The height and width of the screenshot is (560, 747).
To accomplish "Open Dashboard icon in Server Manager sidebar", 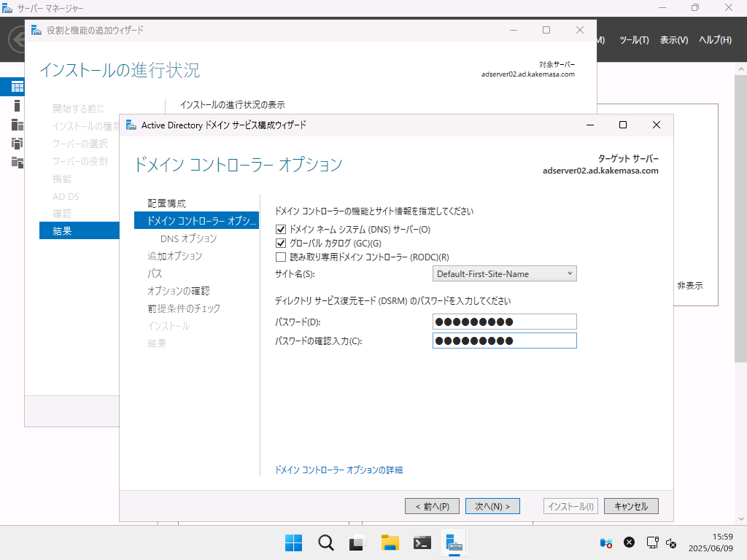I will point(18,87).
